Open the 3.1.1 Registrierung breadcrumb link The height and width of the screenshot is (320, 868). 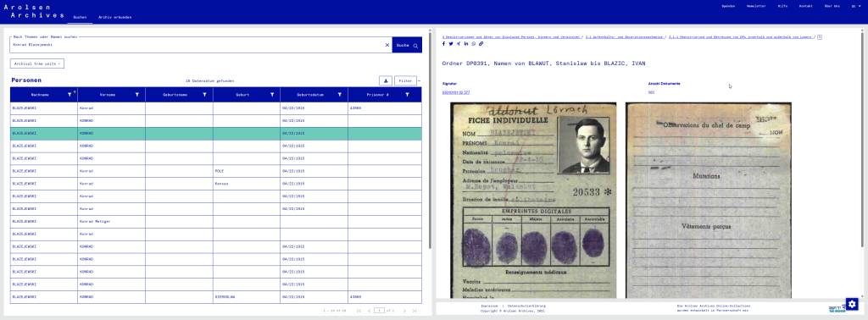741,37
